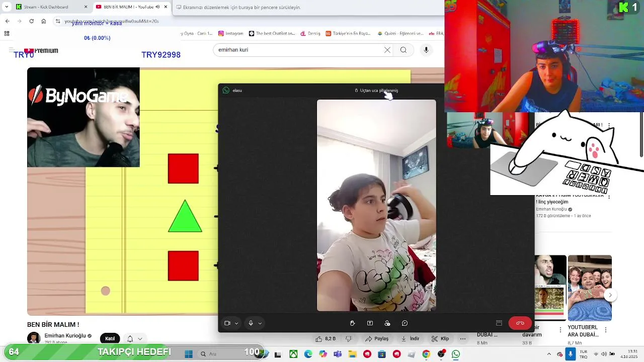The width and height of the screenshot is (644, 362).
Task: Click blue microphone in system tray
Action: (570, 354)
